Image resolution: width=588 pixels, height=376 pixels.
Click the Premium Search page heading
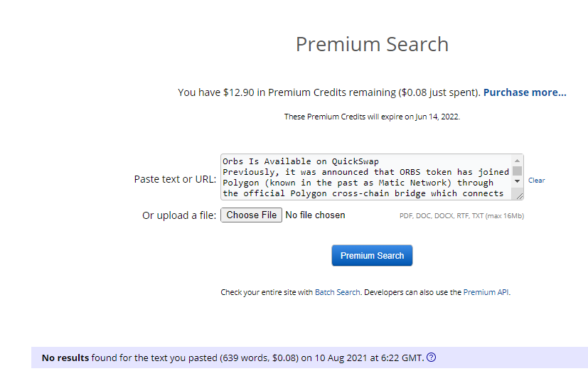(372, 44)
